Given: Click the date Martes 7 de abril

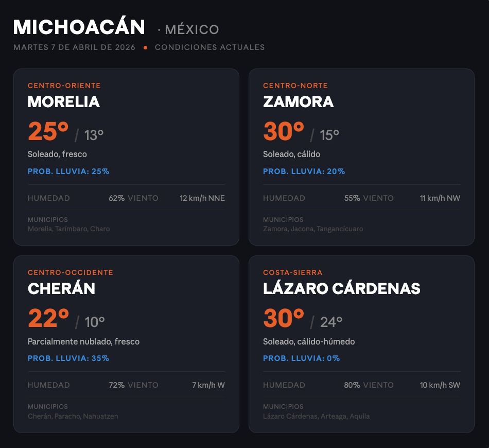Looking at the screenshot, I should (74, 47).
